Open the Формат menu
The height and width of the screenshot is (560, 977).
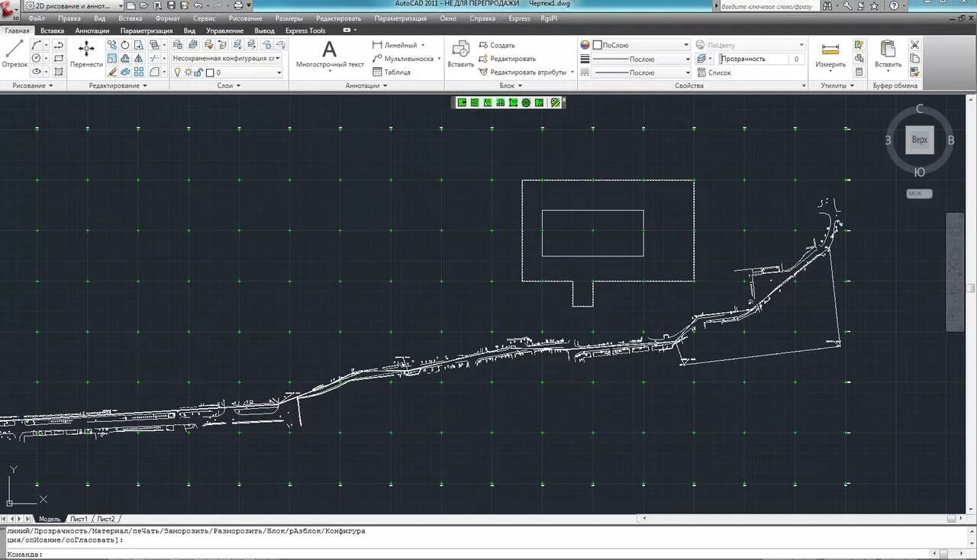(167, 18)
